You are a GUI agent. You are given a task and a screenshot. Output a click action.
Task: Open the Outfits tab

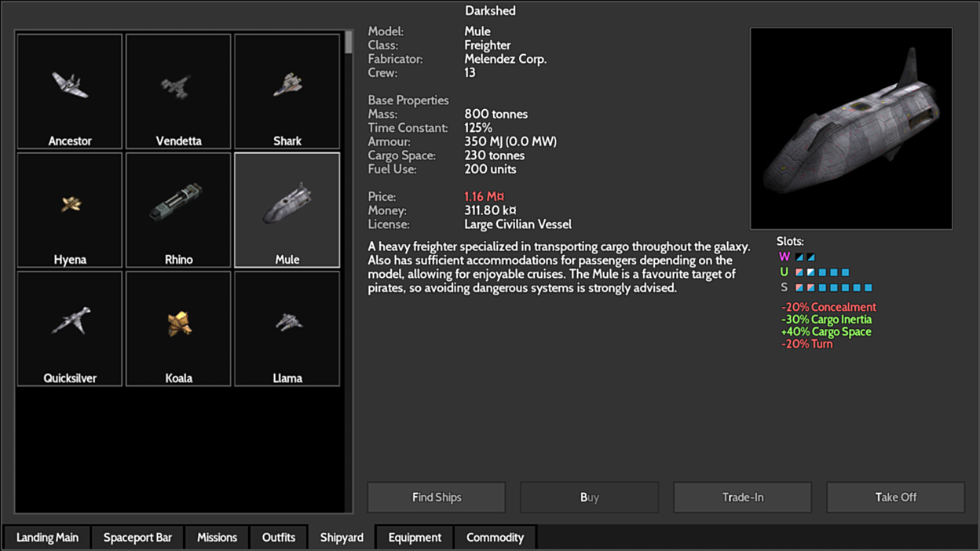[279, 538]
